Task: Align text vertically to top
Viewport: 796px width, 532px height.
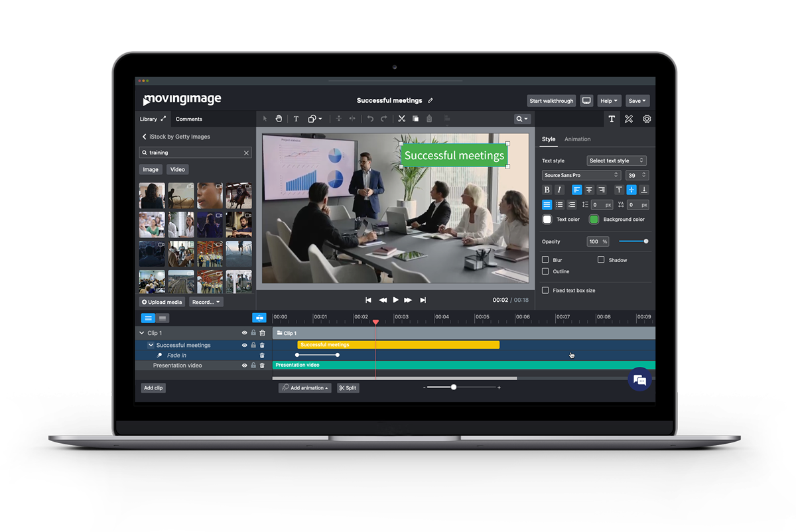Action: (619, 190)
